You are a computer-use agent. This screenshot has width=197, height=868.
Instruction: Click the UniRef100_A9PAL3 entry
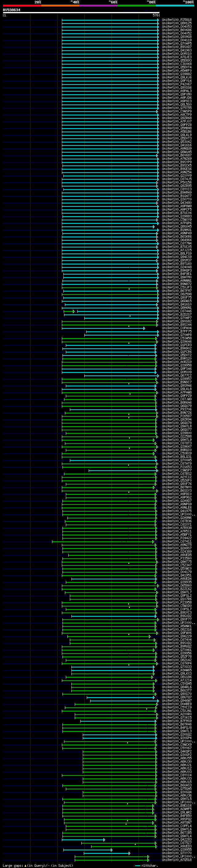pyautogui.click(x=177, y=91)
